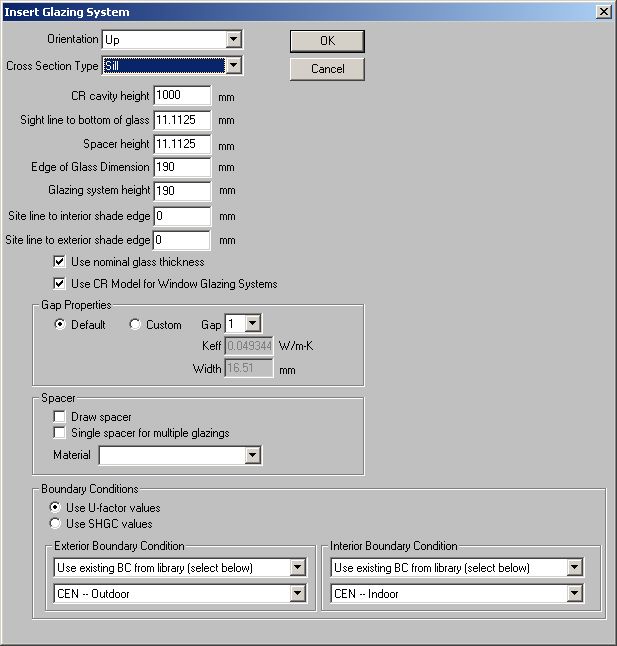Open the Orientation dropdown
The height and width of the screenshot is (646, 617).
[234, 40]
